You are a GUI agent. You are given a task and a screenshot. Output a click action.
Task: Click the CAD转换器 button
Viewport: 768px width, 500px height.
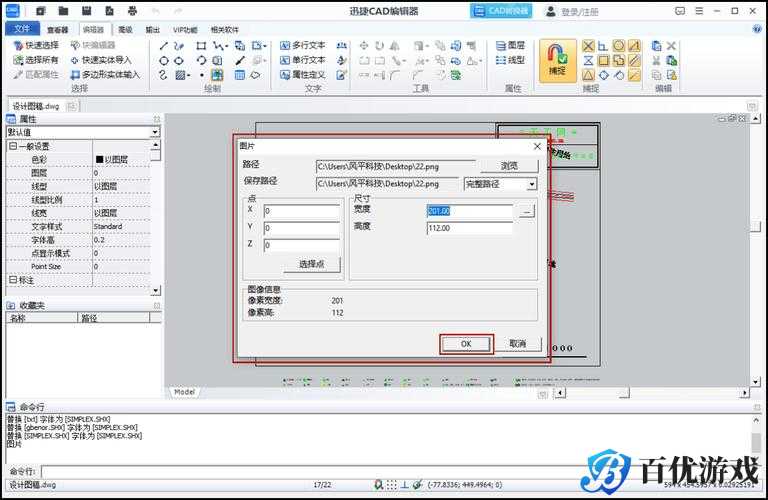pos(501,11)
